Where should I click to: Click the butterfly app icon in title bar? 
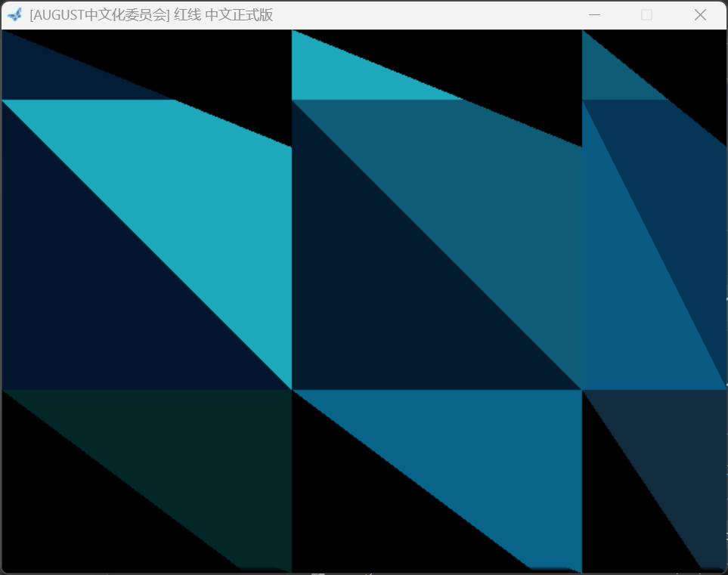point(14,14)
